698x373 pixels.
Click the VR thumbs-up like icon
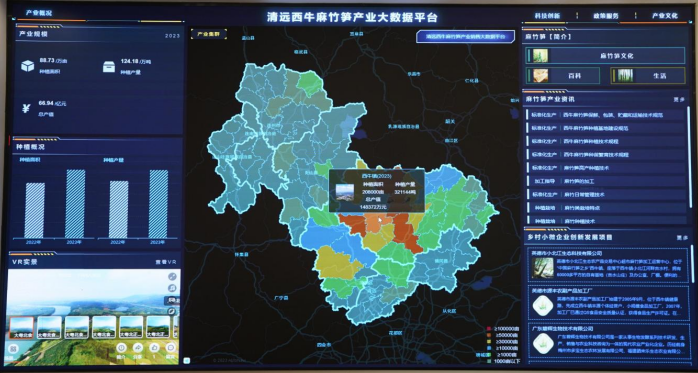154,347
